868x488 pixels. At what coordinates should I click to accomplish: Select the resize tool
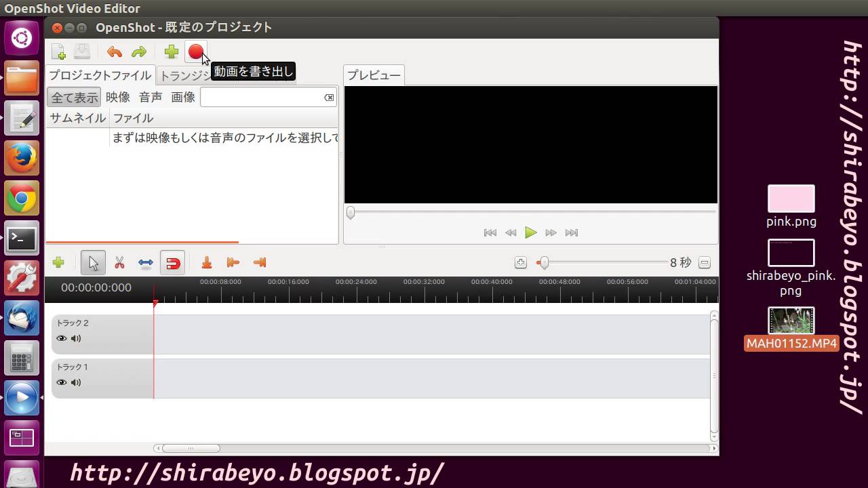coord(145,262)
